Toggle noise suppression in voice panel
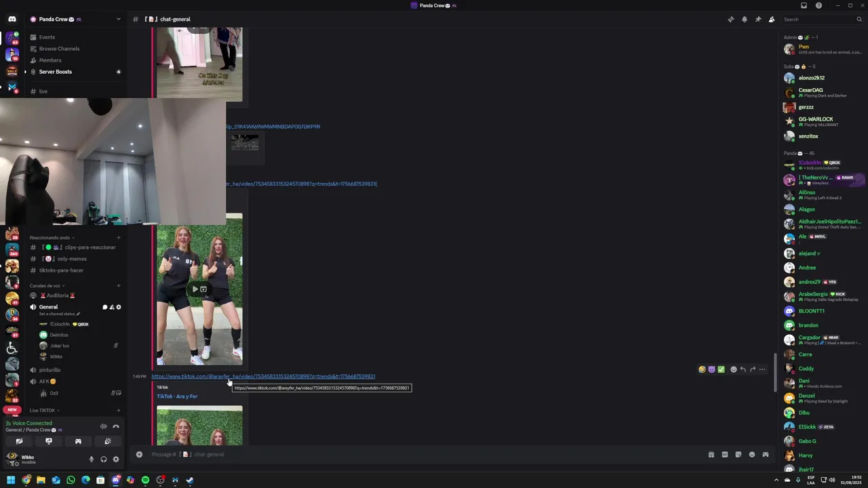Viewport: 868px width, 488px height. click(104, 426)
